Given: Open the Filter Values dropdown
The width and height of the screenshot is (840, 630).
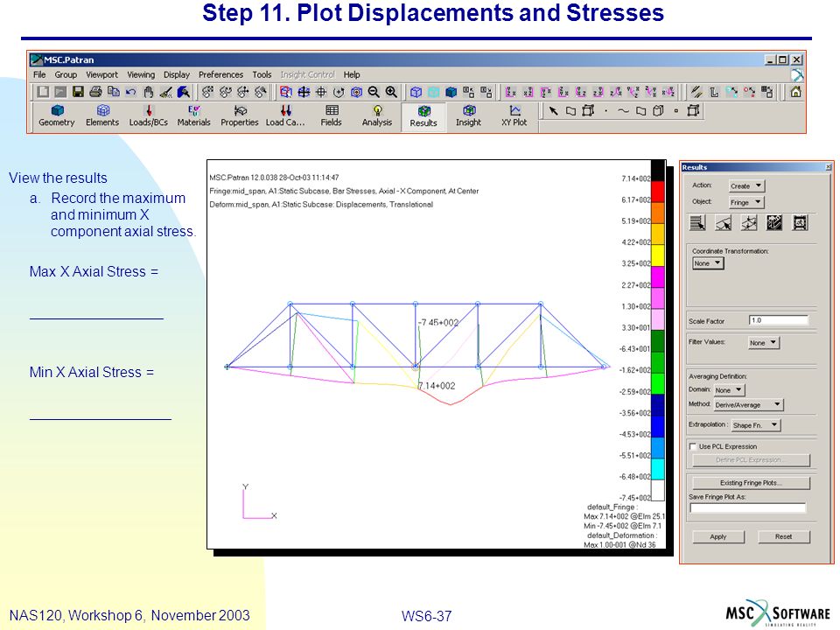Looking at the screenshot, I should pos(763,343).
